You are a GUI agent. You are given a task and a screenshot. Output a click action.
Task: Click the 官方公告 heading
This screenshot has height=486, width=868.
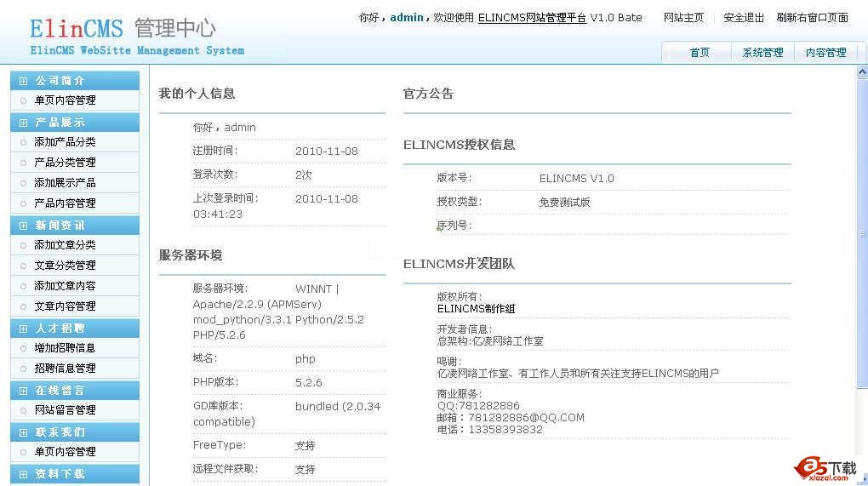click(x=428, y=94)
